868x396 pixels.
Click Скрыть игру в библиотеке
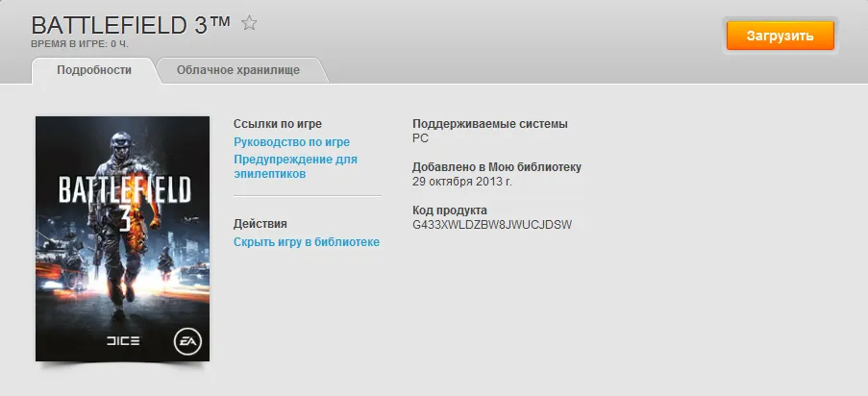307,242
